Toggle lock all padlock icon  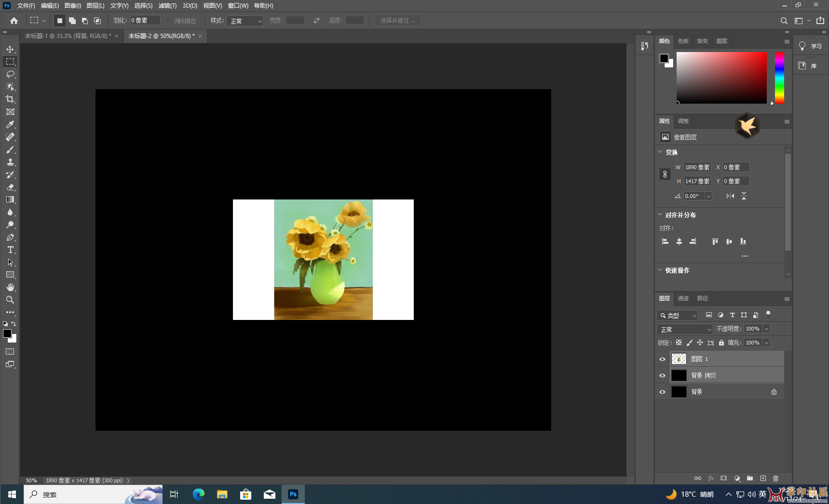(x=721, y=343)
